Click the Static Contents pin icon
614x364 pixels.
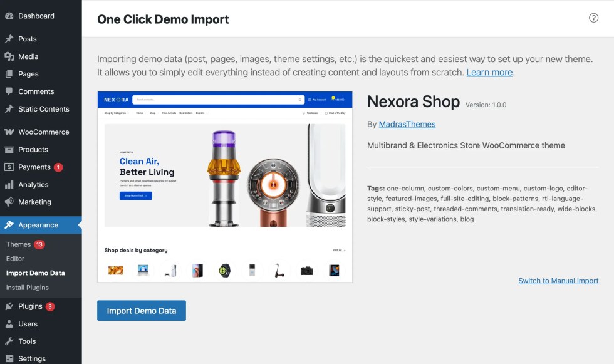click(x=9, y=109)
